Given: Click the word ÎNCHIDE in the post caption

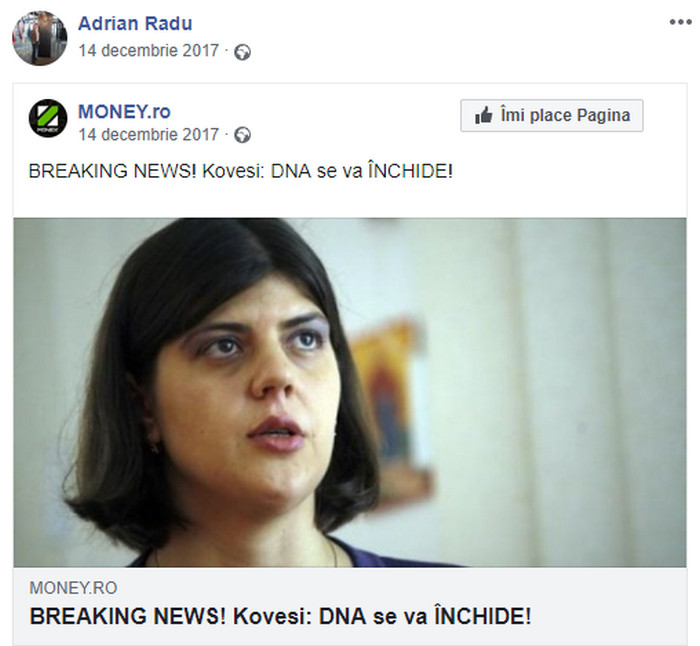Looking at the screenshot, I should [x=410, y=171].
